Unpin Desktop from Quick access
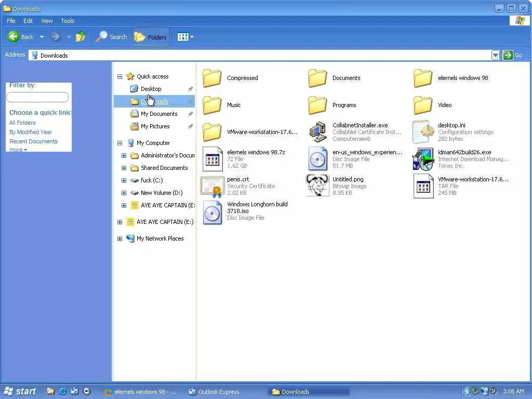The height and width of the screenshot is (399, 532). click(x=190, y=89)
